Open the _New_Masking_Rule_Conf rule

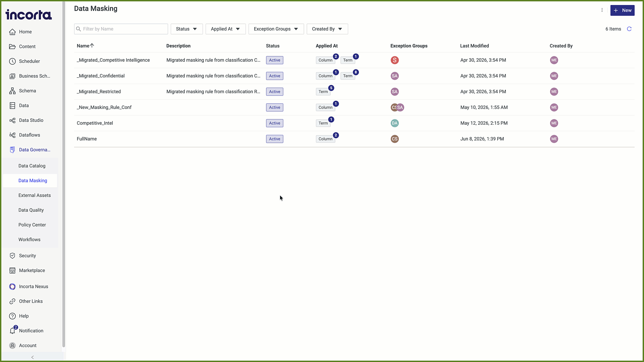tap(104, 108)
